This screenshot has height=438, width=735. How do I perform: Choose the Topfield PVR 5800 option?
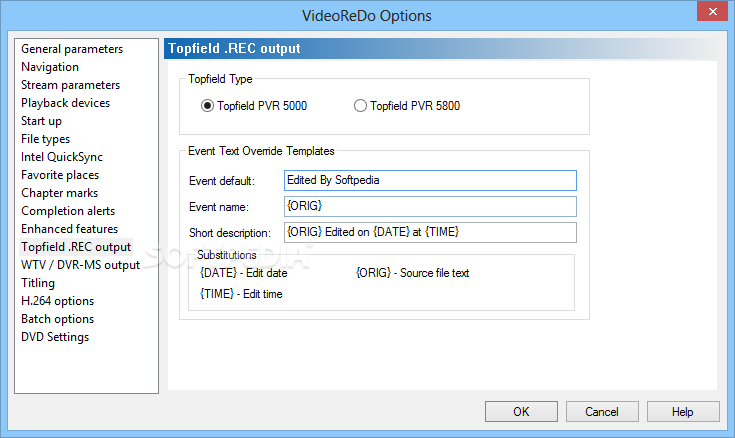(x=361, y=105)
